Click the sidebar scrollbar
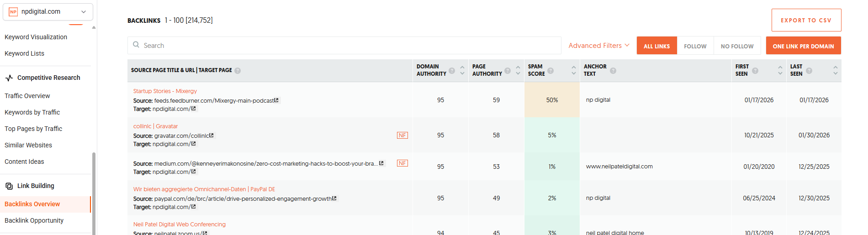 94,193
